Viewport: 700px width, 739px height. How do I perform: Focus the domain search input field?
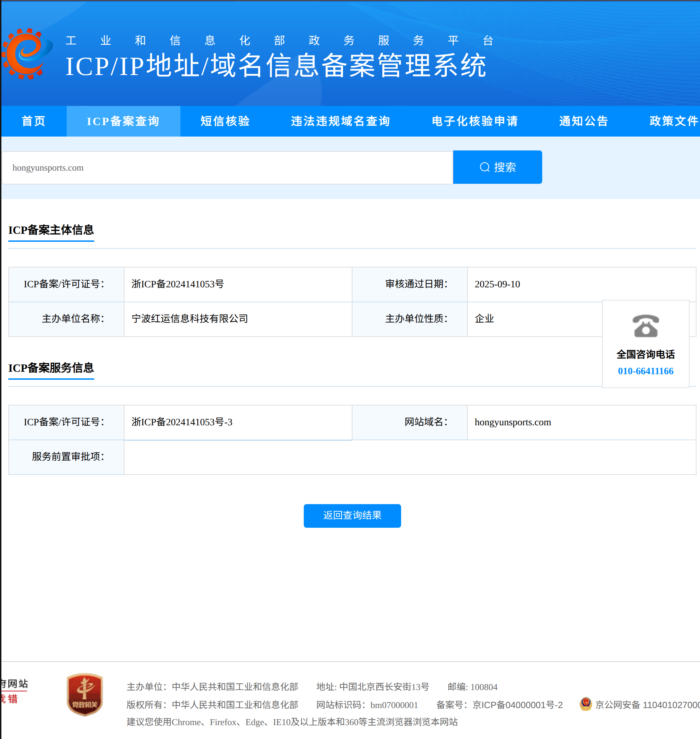coord(227,167)
